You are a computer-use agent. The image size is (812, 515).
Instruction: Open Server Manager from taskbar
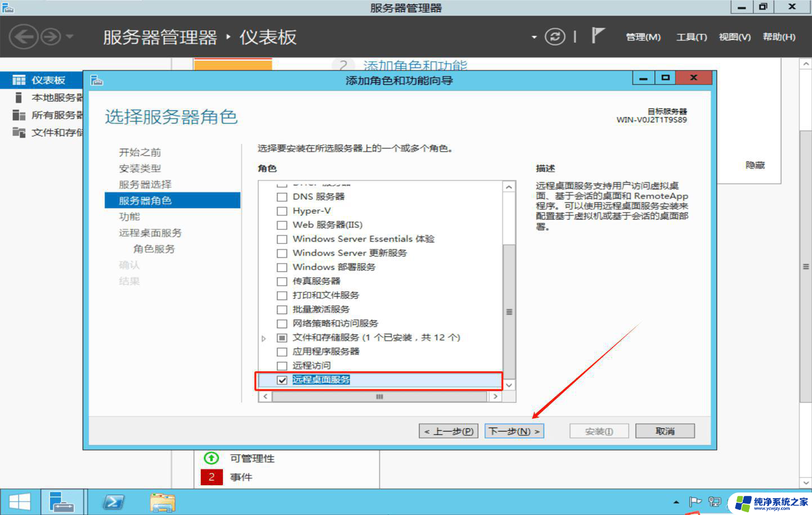[62, 502]
